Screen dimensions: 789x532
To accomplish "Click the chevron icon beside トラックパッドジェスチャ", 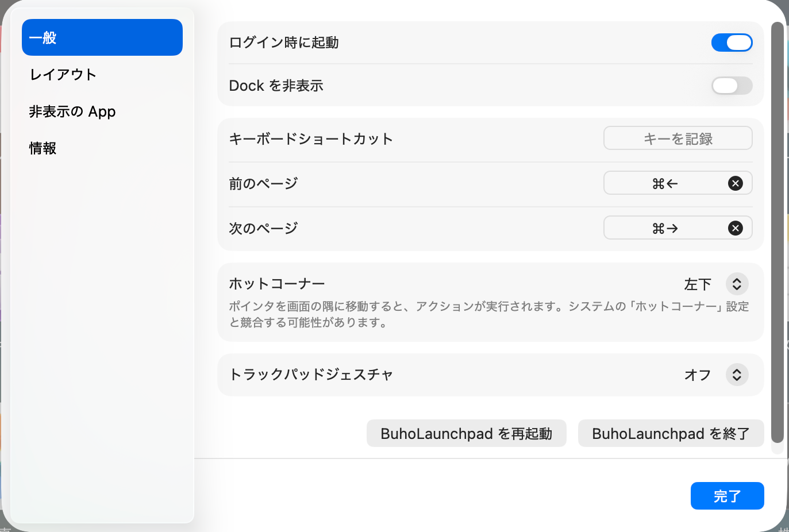I will (737, 375).
